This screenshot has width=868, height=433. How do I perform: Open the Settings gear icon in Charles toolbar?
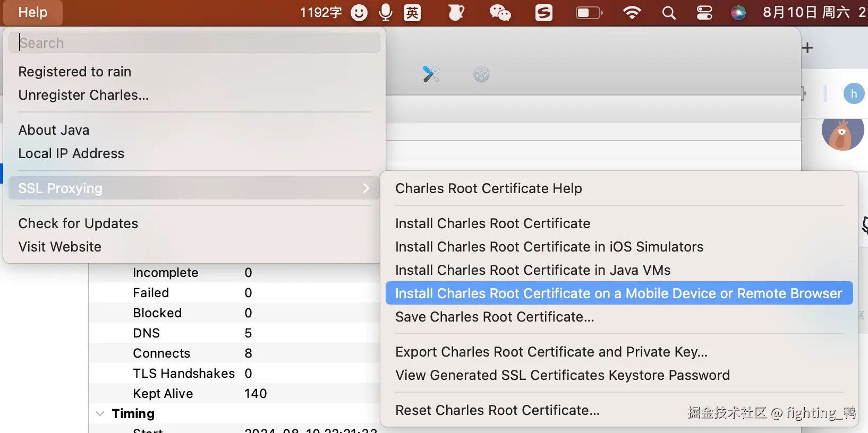481,74
